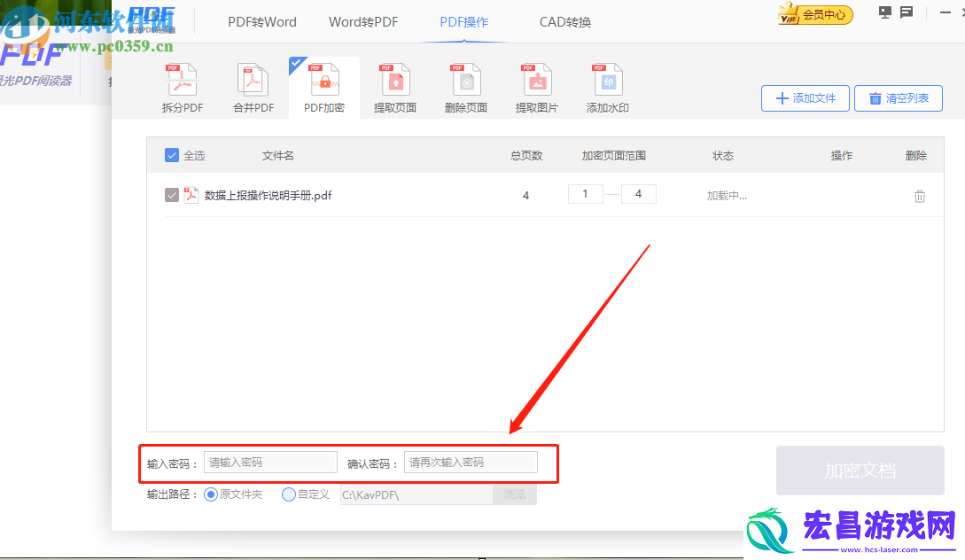
Task: Focus the 输入密码 password field
Action: [x=271, y=463]
